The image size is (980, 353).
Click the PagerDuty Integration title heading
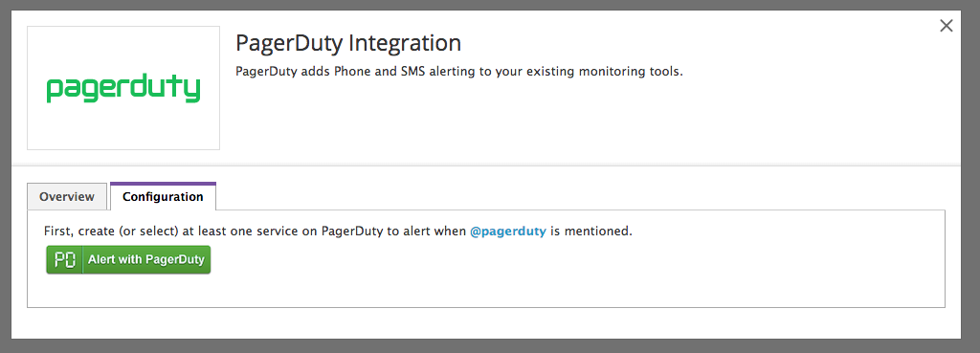click(x=348, y=43)
